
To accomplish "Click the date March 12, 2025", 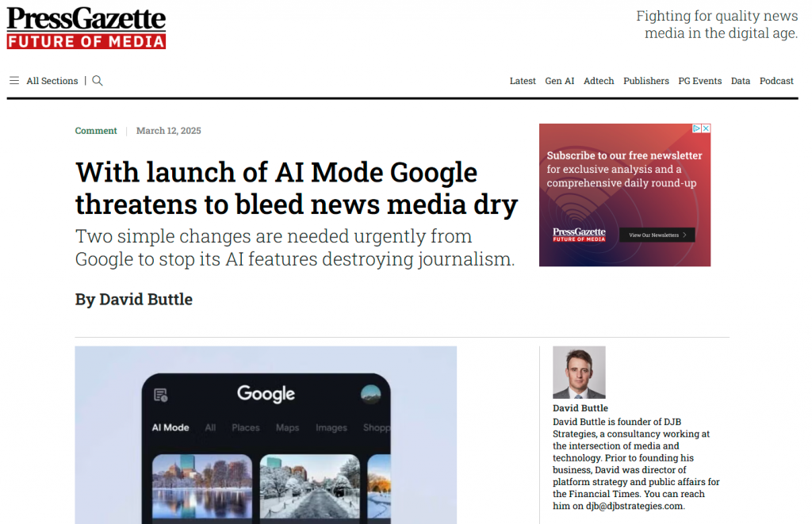I will pyautogui.click(x=168, y=131).
